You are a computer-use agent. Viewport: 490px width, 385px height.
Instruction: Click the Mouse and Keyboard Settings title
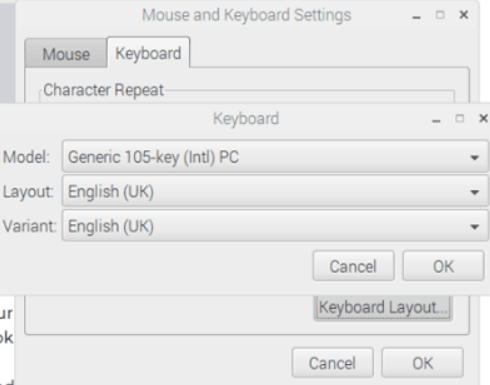point(247,15)
